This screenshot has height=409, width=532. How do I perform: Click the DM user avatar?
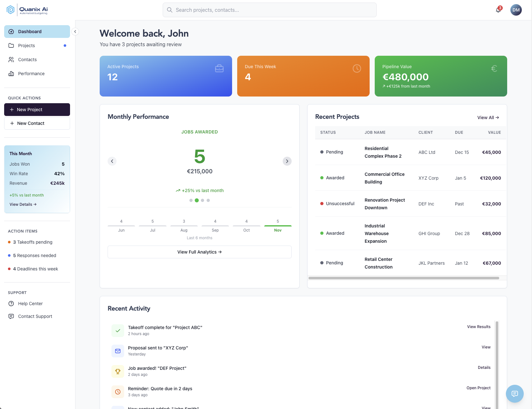(x=516, y=10)
